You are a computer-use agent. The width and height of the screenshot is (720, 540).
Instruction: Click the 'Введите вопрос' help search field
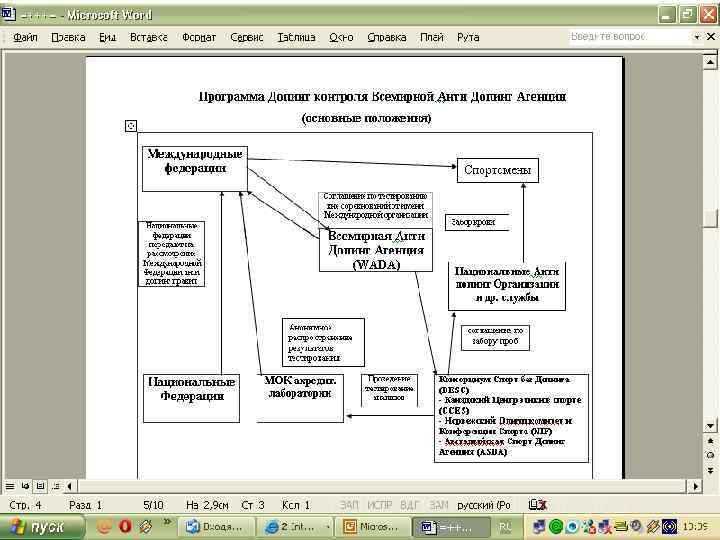pos(629,36)
